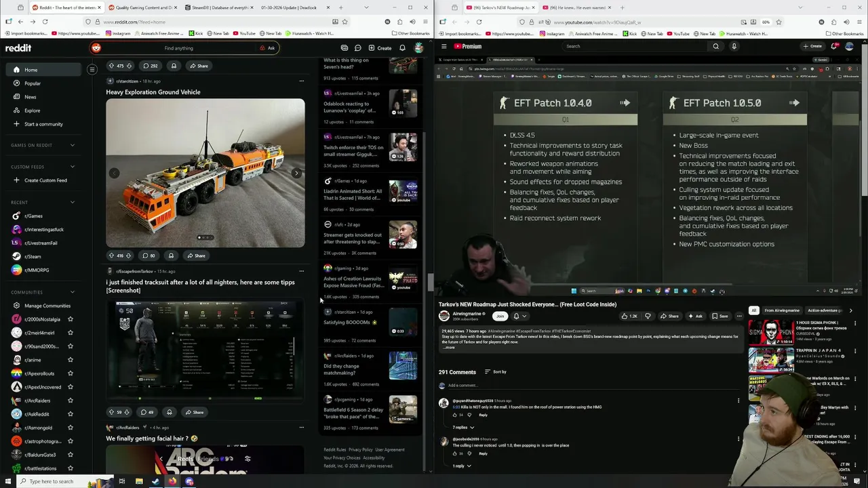Collapse GAMES ON REDDIT section
The width and height of the screenshot is (868, 488).
[73, 145]
